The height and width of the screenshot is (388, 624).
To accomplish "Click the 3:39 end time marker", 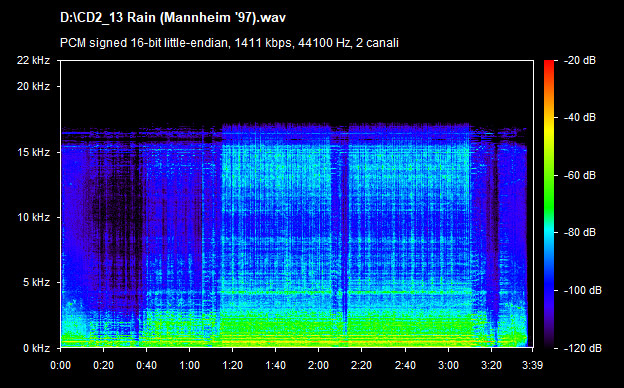I will coord(532,365).
